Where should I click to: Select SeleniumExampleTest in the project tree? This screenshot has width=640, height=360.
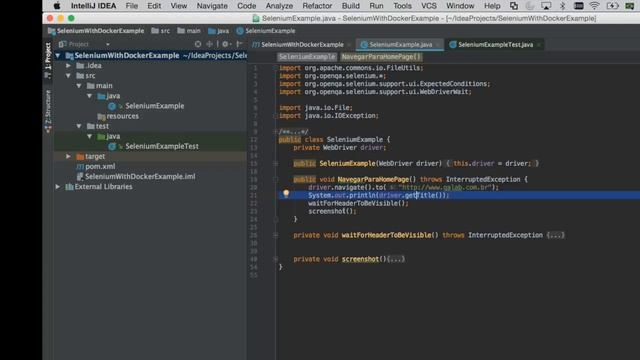coord(162,146)
